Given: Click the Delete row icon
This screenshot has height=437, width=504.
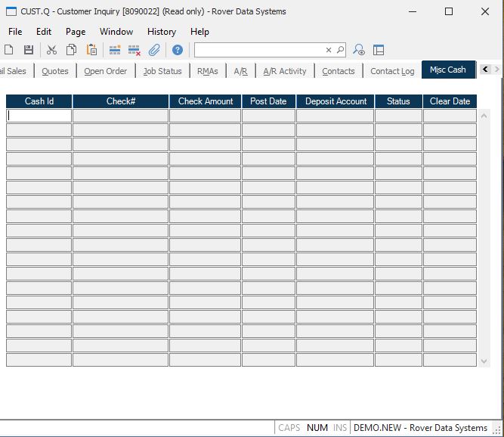Looking at the screenshot, I should pyautogui.click(x=135, y=50).
